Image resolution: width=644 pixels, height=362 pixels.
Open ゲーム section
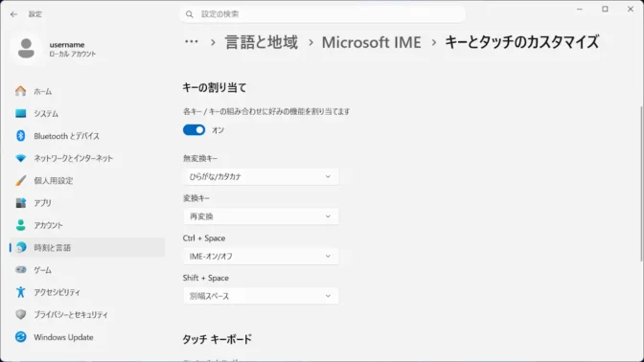pos(87,270)
